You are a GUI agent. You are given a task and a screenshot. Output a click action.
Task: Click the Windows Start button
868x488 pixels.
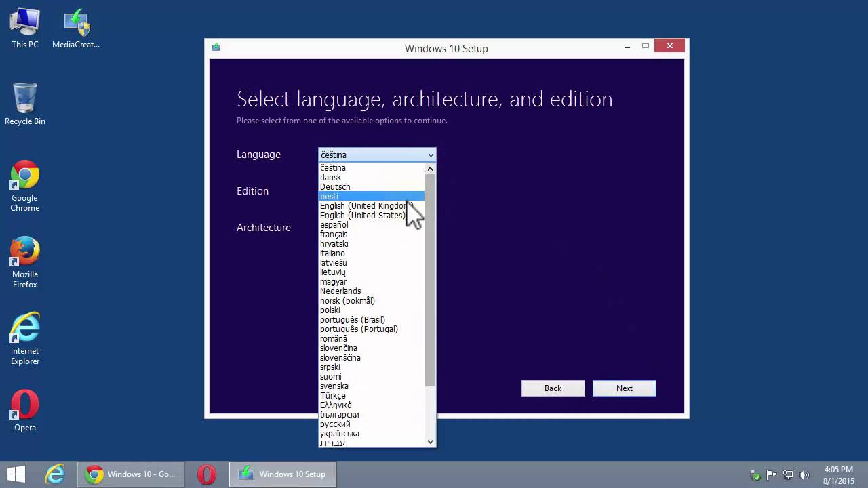[x=16, y=474]
